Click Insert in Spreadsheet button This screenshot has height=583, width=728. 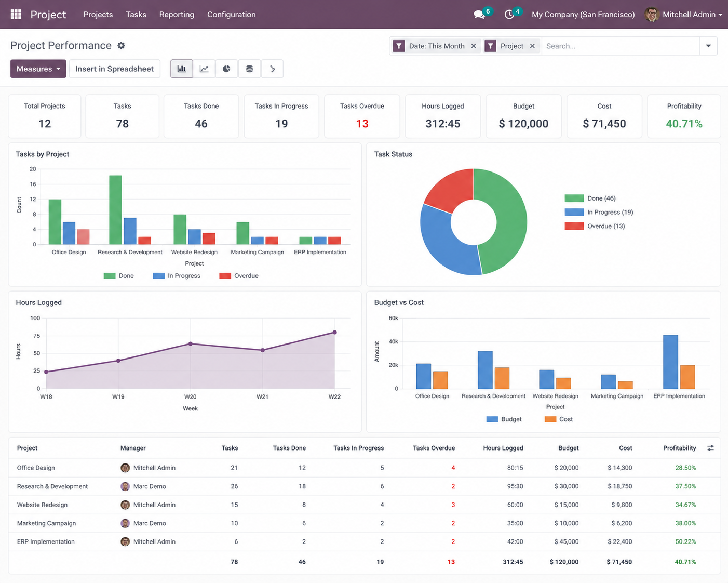[x=115, y=69]
